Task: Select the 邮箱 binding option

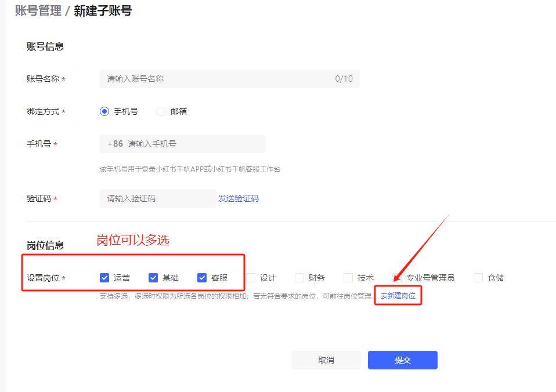Action: 161,111
